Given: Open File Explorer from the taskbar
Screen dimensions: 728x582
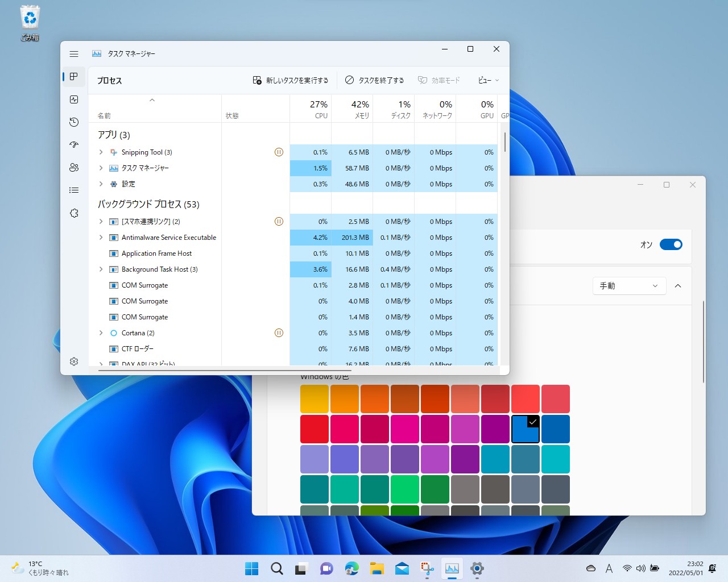Looking at the screenshot, I should [377, 568].
